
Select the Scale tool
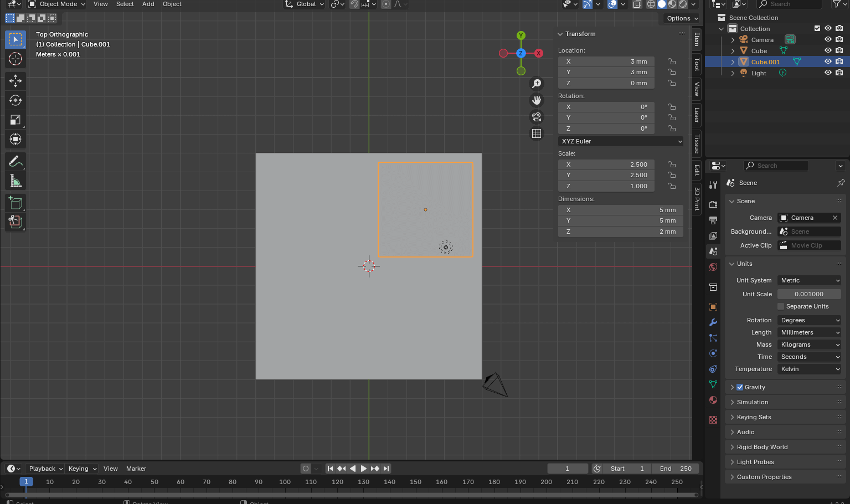[x=16, y=120]
